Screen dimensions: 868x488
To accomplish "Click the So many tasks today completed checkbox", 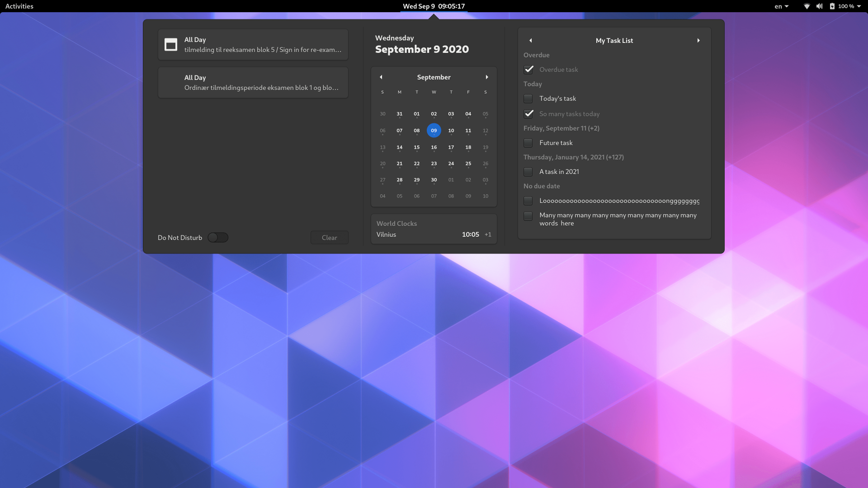I will pos(528,113).
